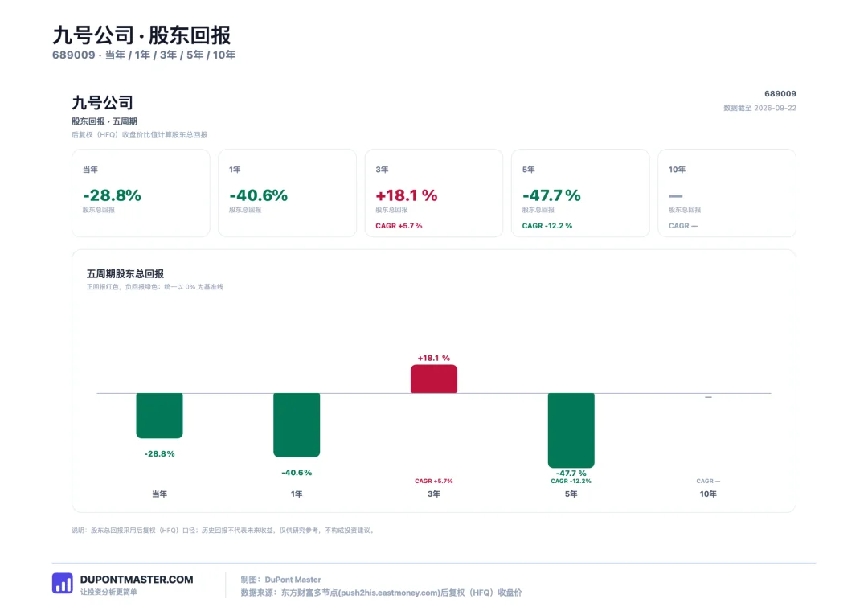Viewport: 868px width, 611px height.
Task: Click the 股东回报 · 五周期 subheading
Action: pos(104,121)
